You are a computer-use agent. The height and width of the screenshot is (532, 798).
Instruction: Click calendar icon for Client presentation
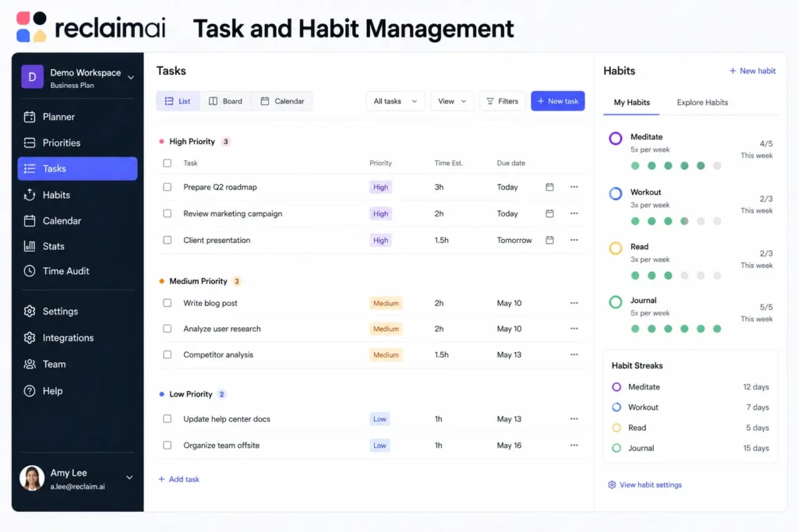click(x=549, y=240)
